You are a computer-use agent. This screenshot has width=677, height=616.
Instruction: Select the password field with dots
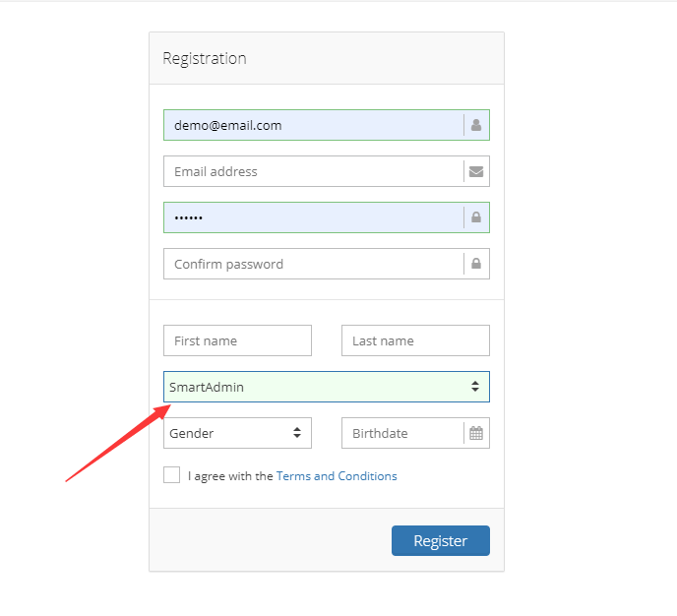tap(312, 217)
